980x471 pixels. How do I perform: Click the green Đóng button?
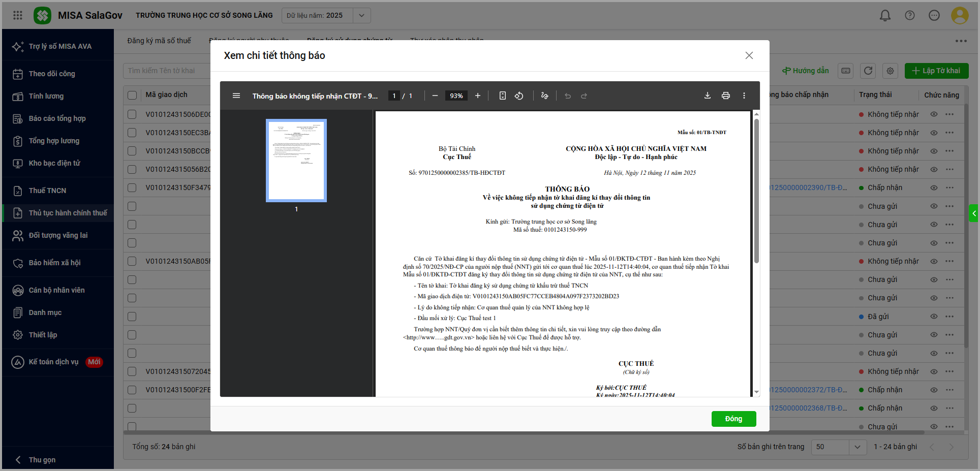(733, 419)
